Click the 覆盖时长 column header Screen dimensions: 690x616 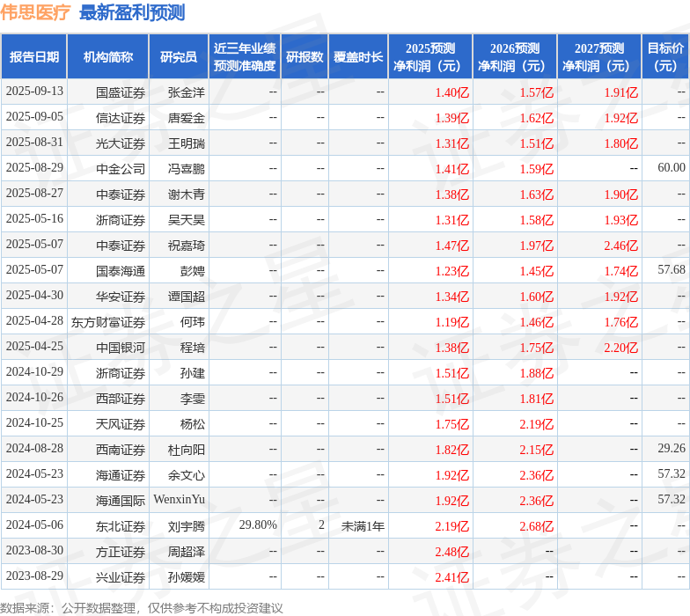coord(358,56)
